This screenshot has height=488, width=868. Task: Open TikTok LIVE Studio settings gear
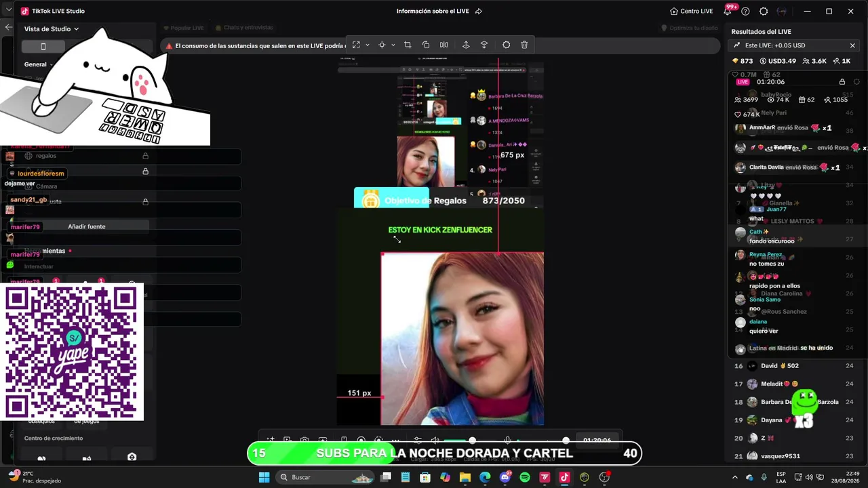click(x=764, y=12)
